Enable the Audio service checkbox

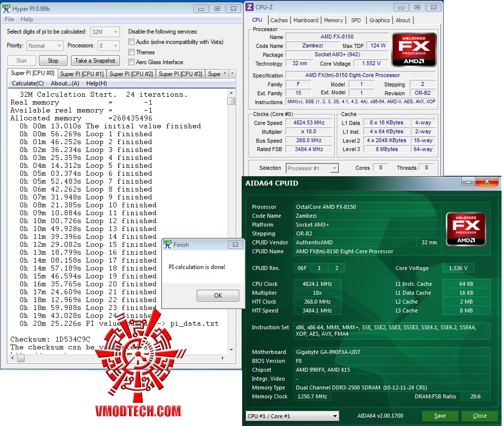pyautogui.click(x=131, y=42)
